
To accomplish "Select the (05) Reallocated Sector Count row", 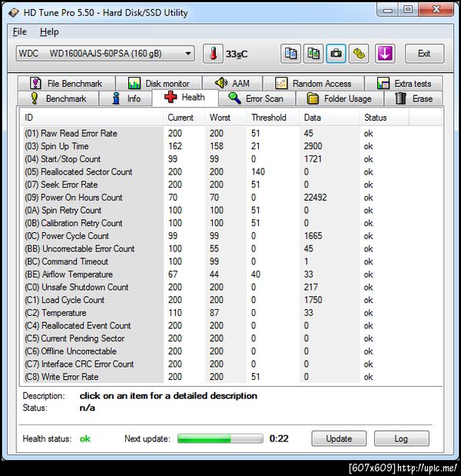I will pyautogui.click(x=232, y=171).
